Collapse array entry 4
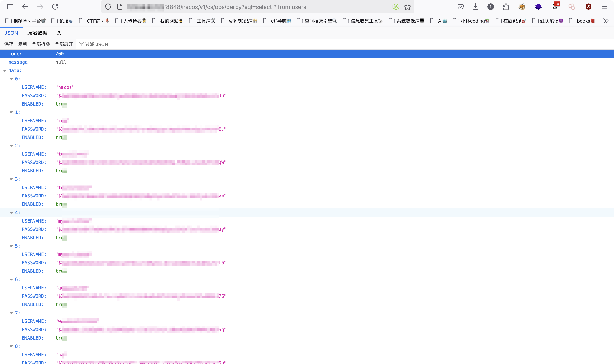 [x=11, y=213]
